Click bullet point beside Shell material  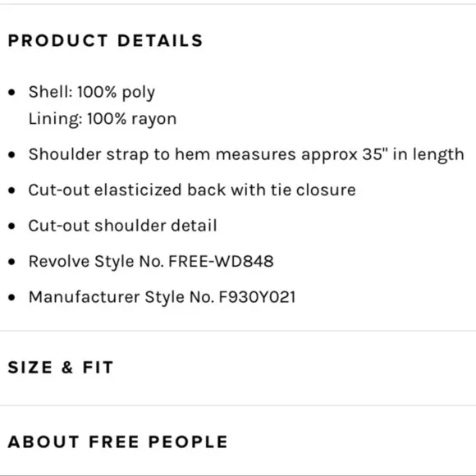click(11, 92)
